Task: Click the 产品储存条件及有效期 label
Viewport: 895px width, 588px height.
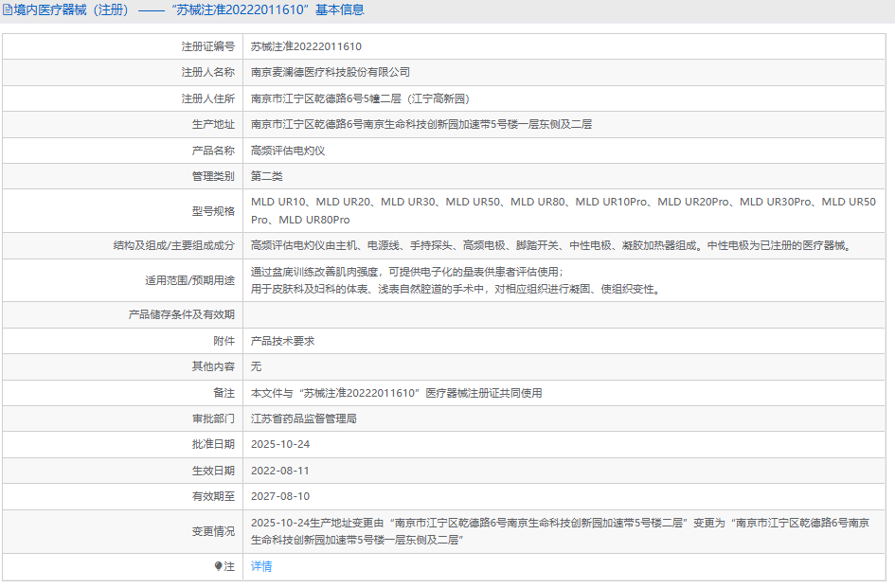Action: 182,314
